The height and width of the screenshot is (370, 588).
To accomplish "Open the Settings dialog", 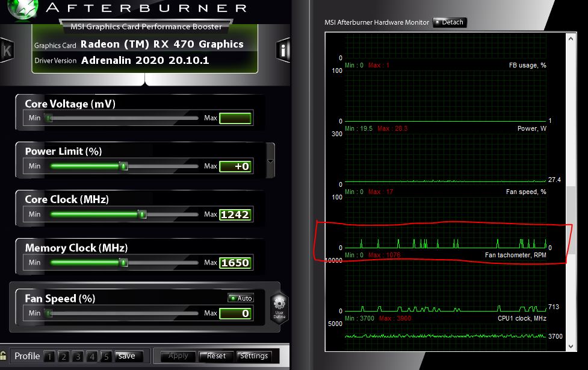I will tap(254, 356).
